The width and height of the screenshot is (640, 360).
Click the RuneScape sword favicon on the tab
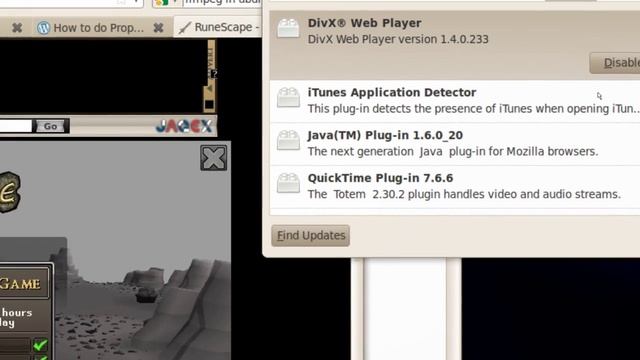(x=185, y=28)
